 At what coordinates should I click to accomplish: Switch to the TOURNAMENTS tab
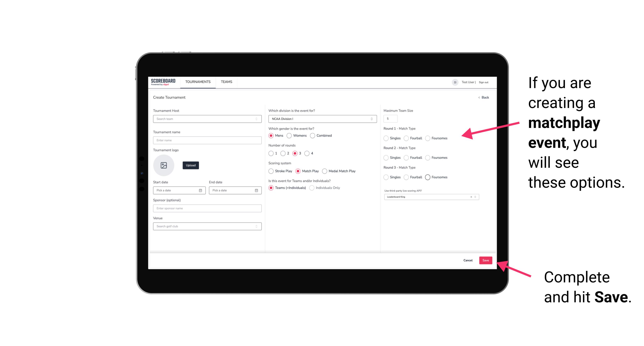click(x=198, y=82)
